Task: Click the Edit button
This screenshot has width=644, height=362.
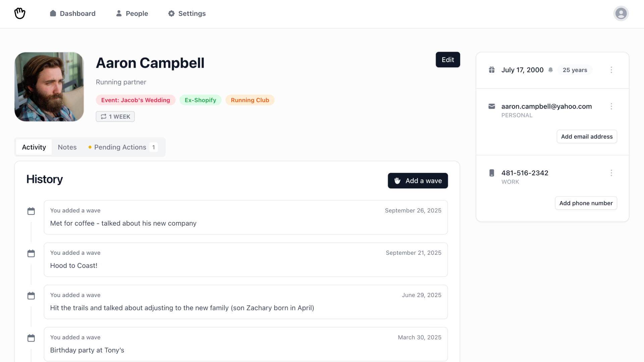Action: tap(447, 59)
